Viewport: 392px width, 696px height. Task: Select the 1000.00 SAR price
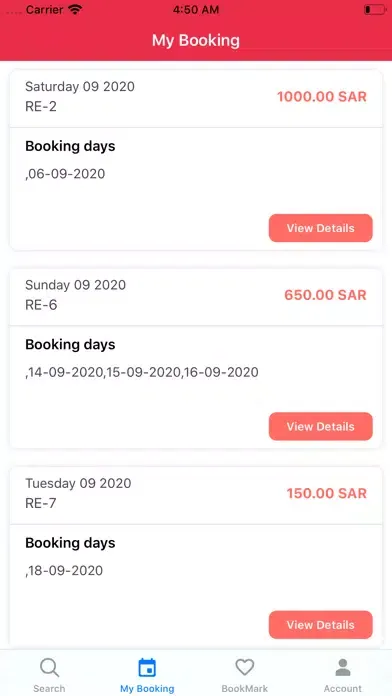pos(322,97)
